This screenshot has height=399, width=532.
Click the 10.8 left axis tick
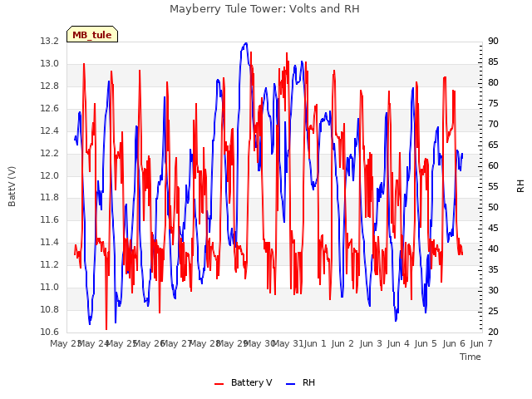tap(50, 309)
